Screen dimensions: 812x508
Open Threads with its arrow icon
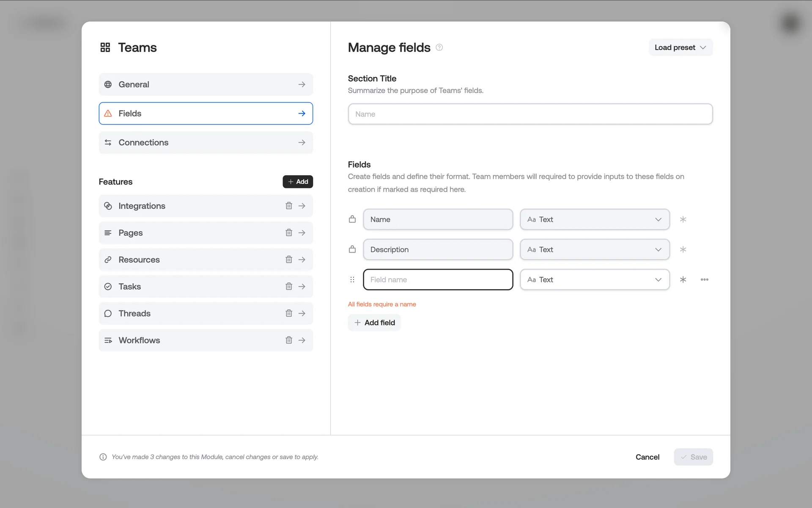(x=302, y=313)
